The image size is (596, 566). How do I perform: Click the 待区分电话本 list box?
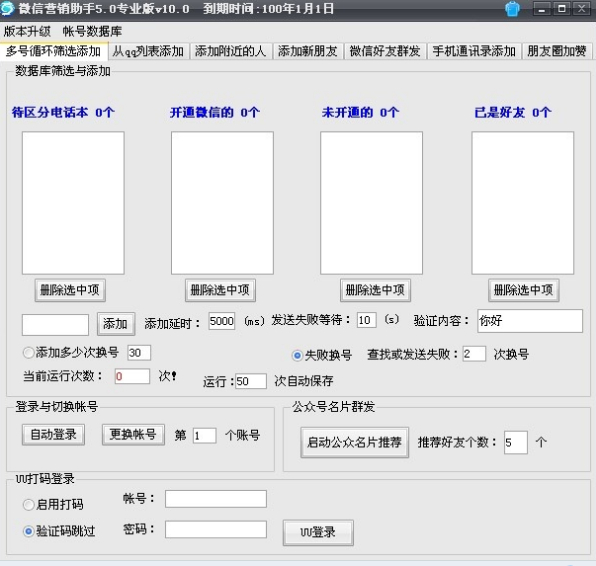[x=73, y=203]
